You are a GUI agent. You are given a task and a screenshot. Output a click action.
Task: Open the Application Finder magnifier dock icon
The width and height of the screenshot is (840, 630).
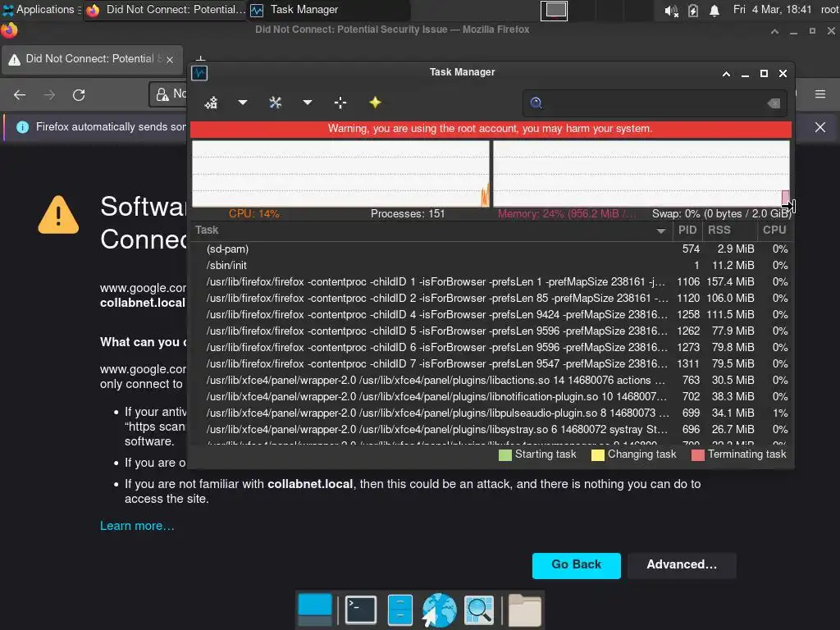pyautogui.click(x=478, y=609)
